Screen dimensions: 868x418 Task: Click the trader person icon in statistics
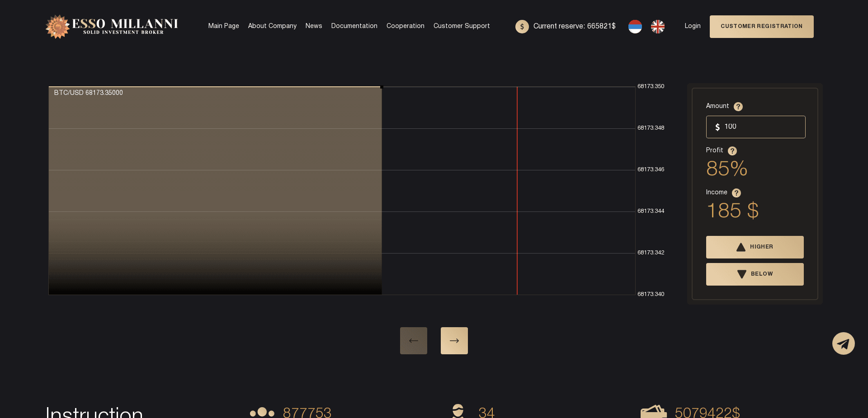pyautogui.click(x=458, y=410)
